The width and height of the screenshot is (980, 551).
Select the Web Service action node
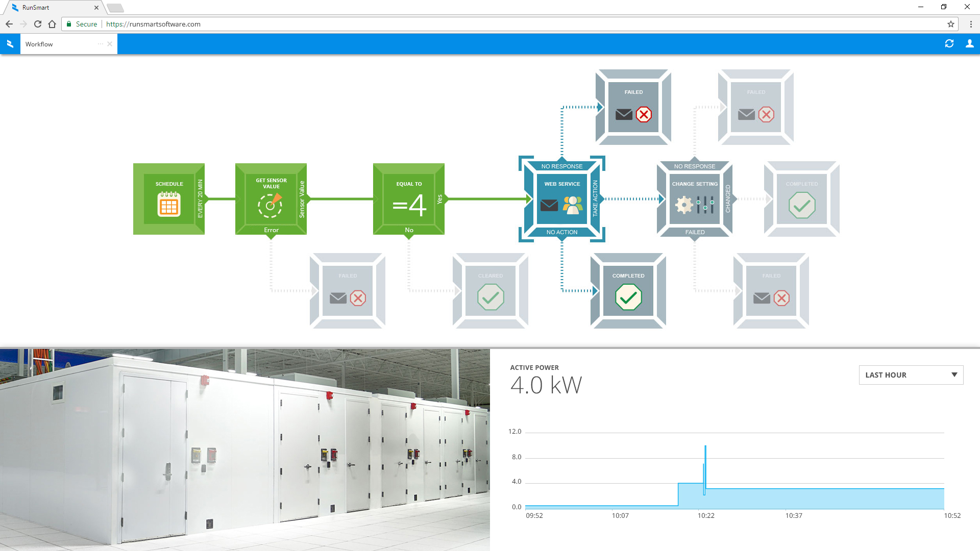[x=561, y=199]
